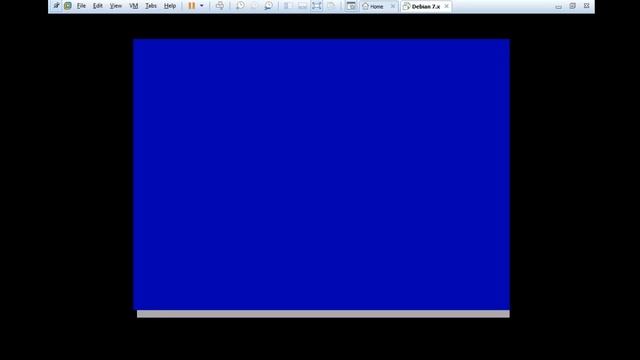
Task: Click the console view icon
Action: (x=351, y=6)
